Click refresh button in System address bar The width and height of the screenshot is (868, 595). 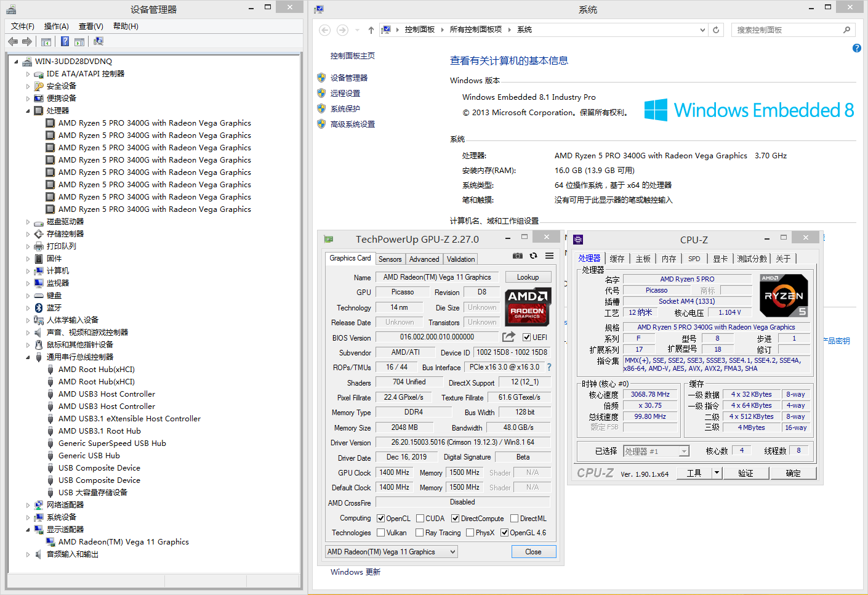(x=716, y=30)
